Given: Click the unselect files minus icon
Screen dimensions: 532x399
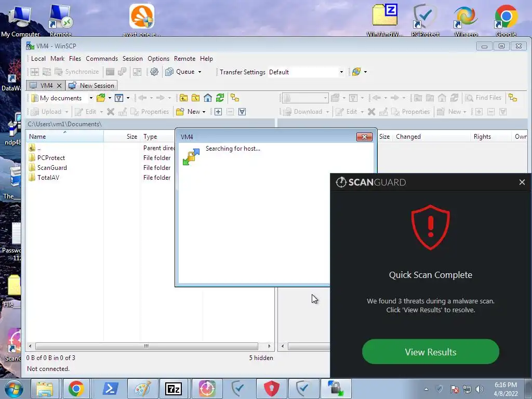Looking at the screenshot, I should click(230, 112).
